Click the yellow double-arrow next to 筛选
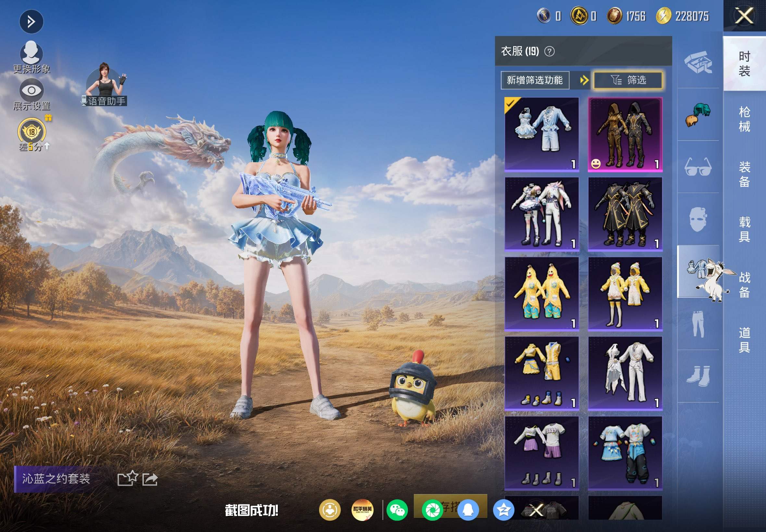Image resolution: width=766 pixels, height=532 pixels. pos(584,80)
